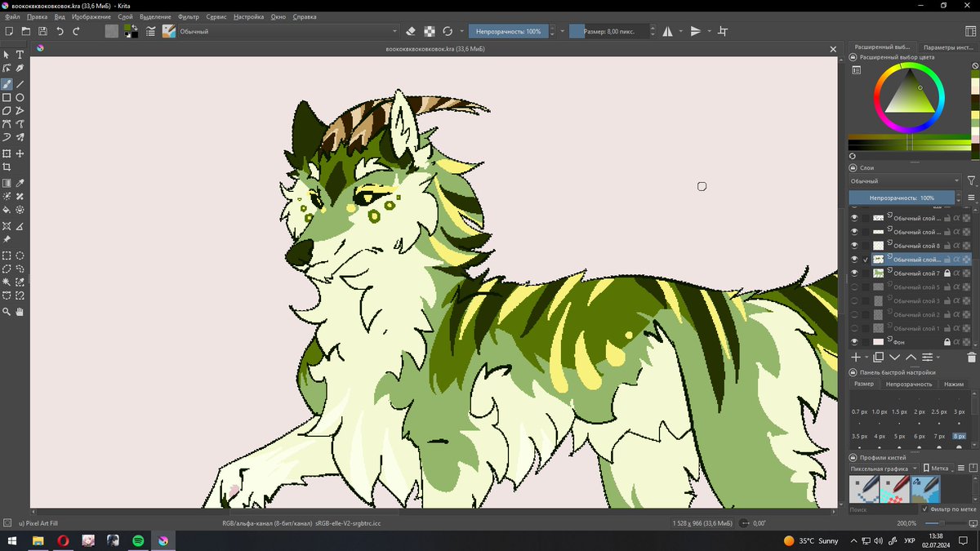Show hidden layer 'Обычный слой 2'

855,314
